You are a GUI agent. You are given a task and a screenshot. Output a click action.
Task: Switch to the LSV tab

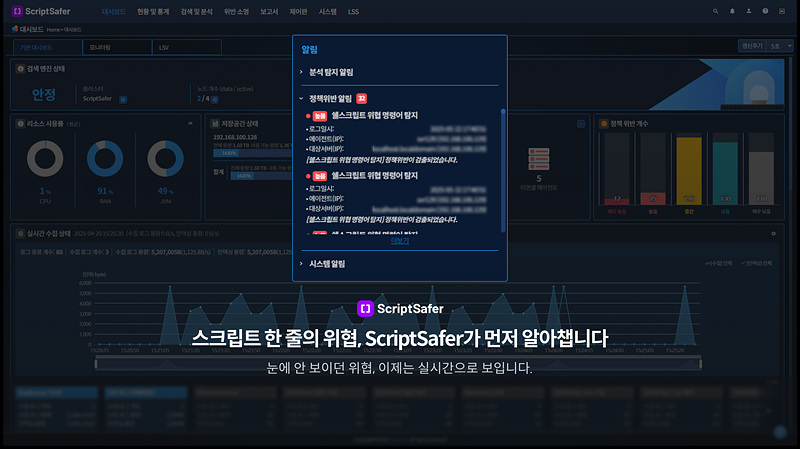coord(187,47)
